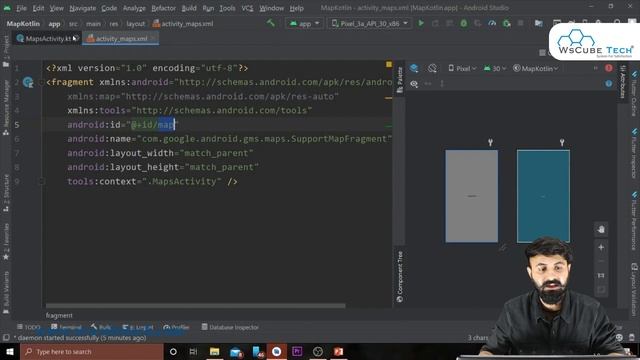The height and width of the screenshot is (360, 640).
Task: Click the Stop icon in the run toolbar
Action: point(520,23)
